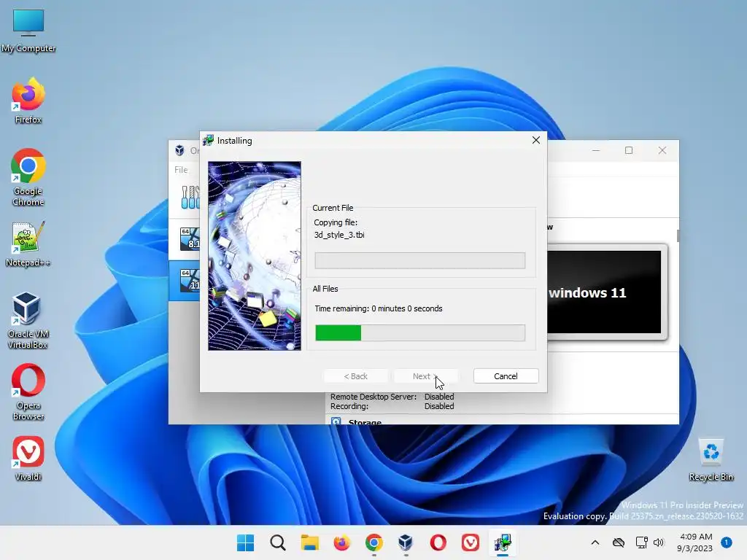Click the Installing dialog title icon
Screen dimensions: 747x560
(x=208, y=141)
